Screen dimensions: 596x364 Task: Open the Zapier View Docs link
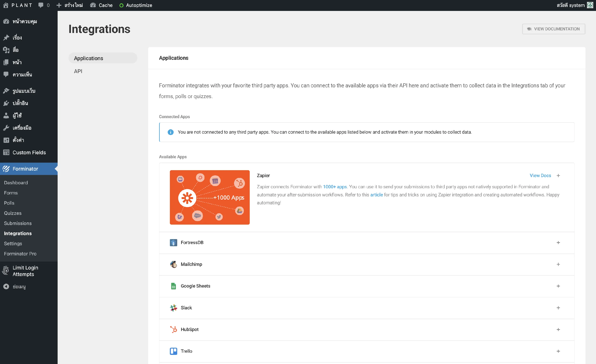point(540,176)
